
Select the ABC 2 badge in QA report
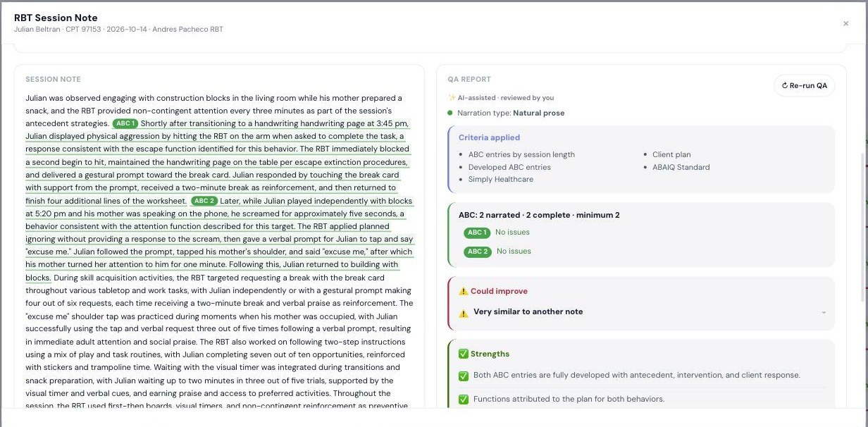(x=477, y=252)
